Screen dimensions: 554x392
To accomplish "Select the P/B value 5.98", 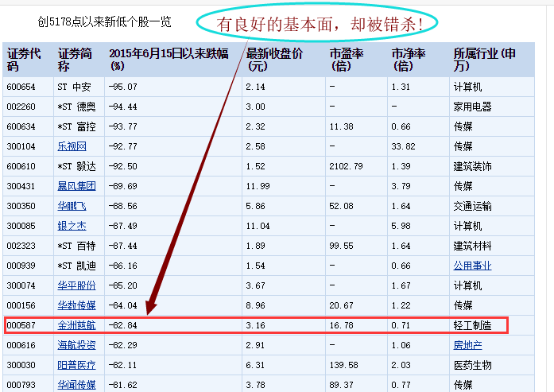I will pos(401,226).
